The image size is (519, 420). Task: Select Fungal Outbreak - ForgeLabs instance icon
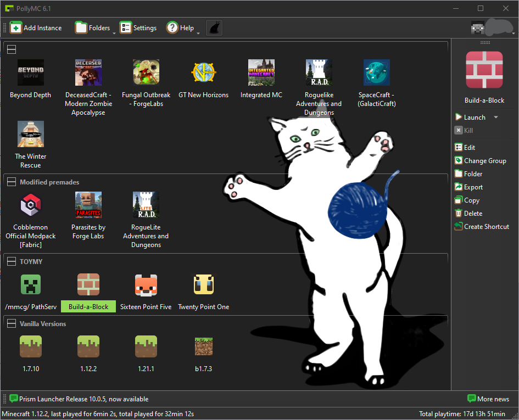click(x=146, y=72)
